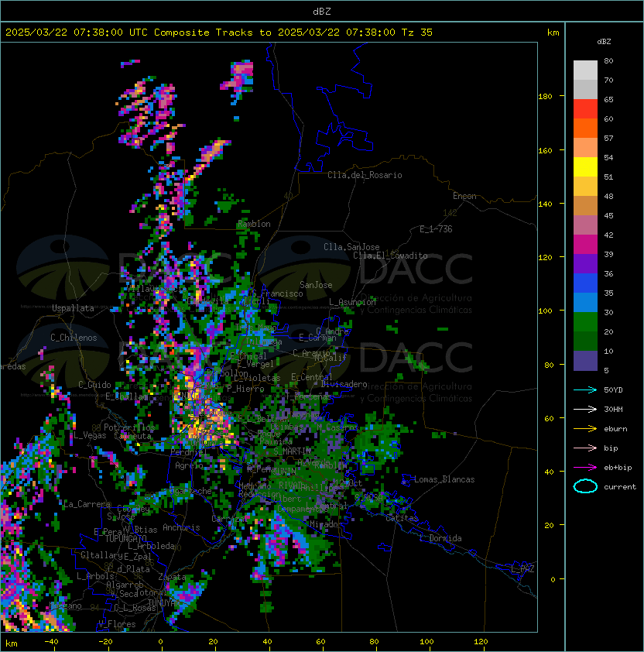Click the 'TUPUNGATO' place label

[x=125, y=539]
